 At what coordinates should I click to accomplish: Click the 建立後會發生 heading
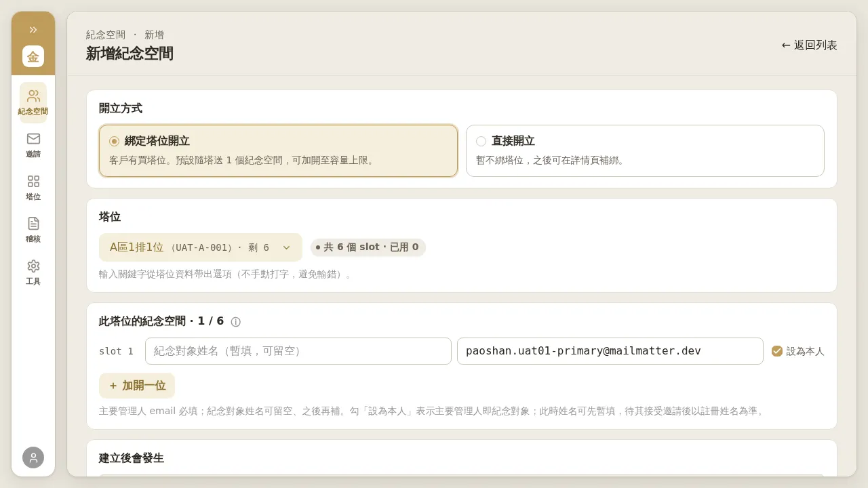132,458
